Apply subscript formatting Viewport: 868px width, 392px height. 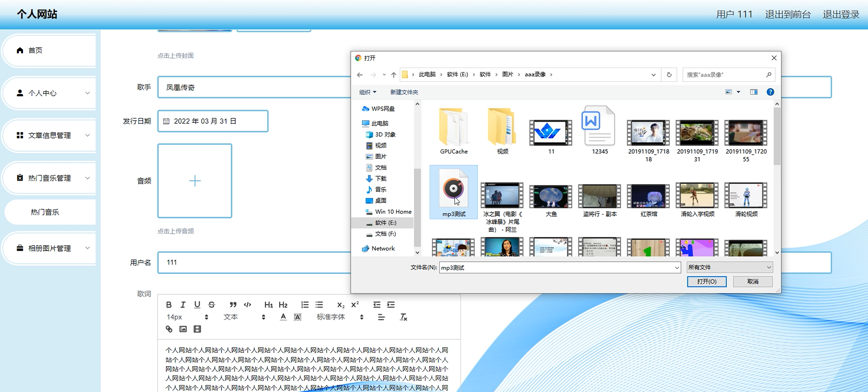(x=340, y=305)
